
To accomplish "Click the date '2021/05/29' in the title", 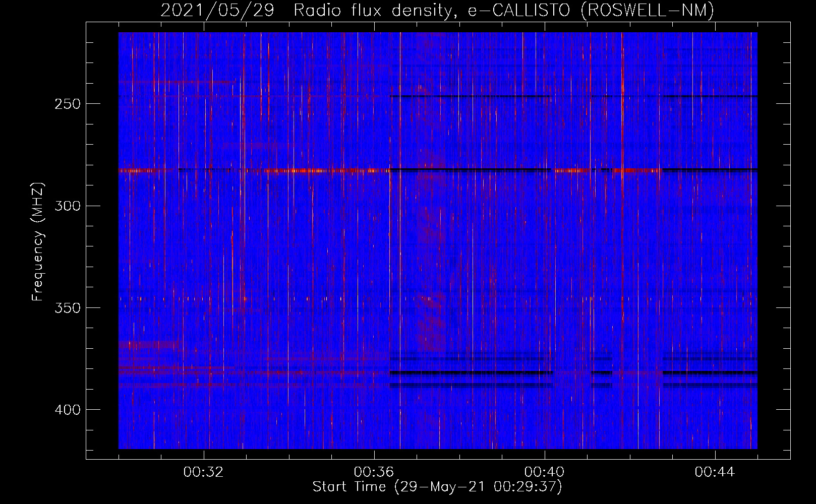I will coord(217,10).
